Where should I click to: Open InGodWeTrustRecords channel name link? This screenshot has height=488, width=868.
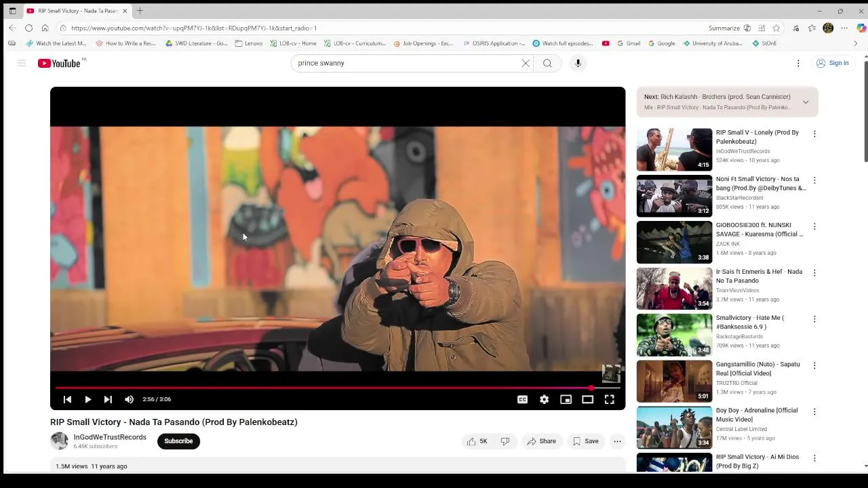tap(110, 437)
